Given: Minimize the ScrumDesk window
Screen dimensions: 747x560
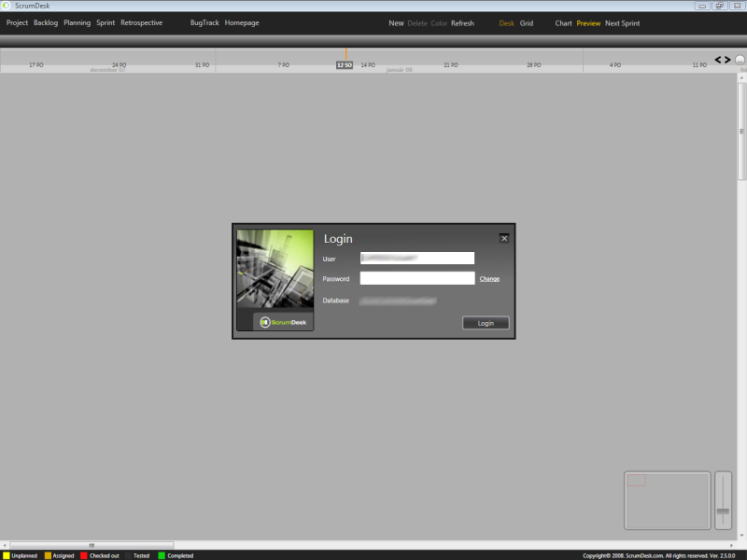Looking at the screenshot, I should coord(702,6).
